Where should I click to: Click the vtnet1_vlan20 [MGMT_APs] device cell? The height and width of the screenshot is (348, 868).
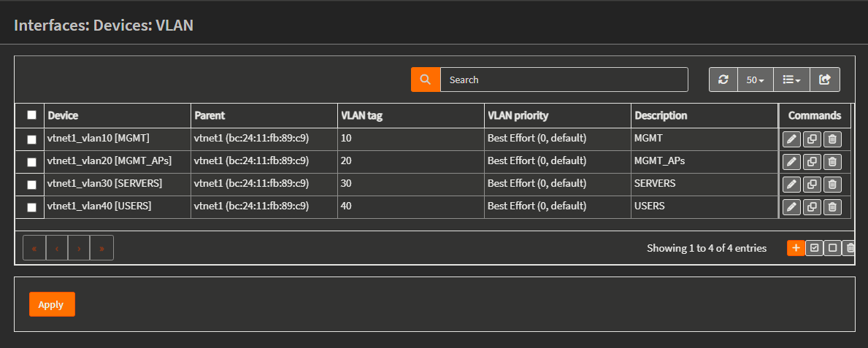tap(118, 162)
